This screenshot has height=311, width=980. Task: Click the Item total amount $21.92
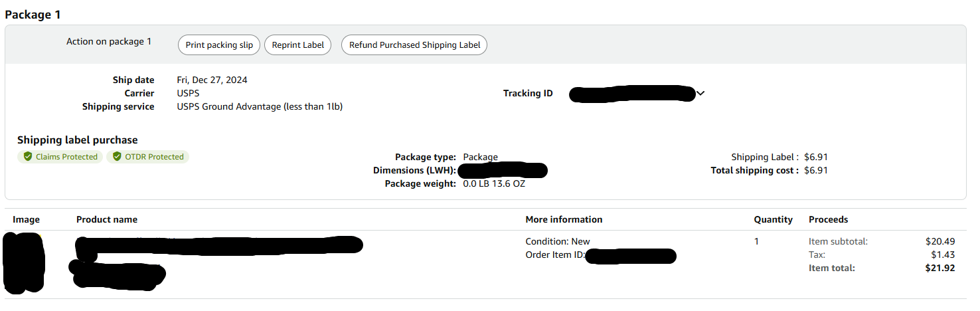tap(940, 268)
